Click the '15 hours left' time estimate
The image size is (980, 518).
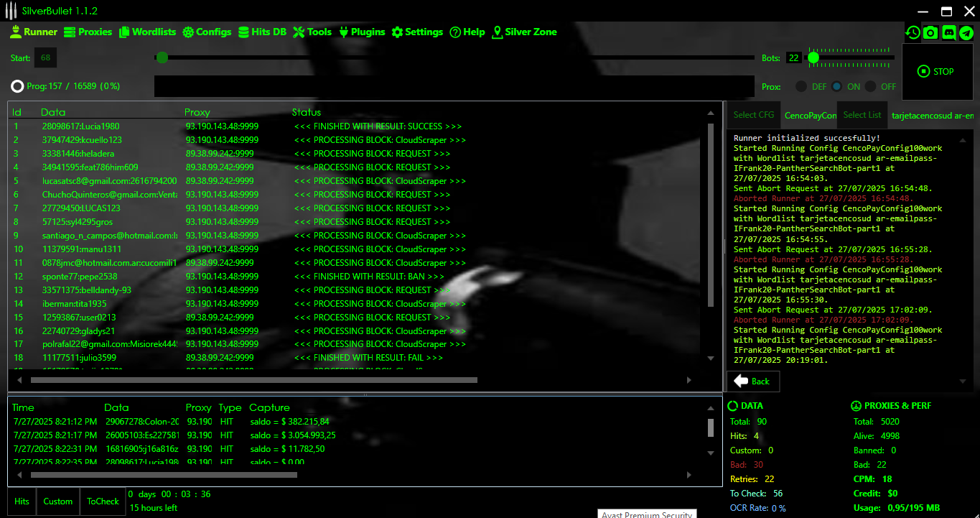[x=153, y=508]
